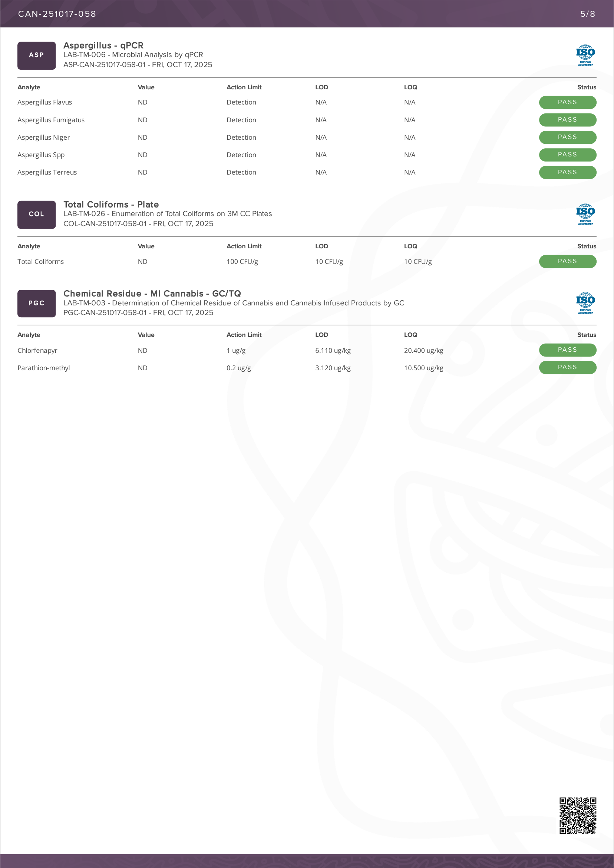Click the PASS badge for Chlorfenapyr
The height and width of the screenshot is (868, 614).
point(567,350)
